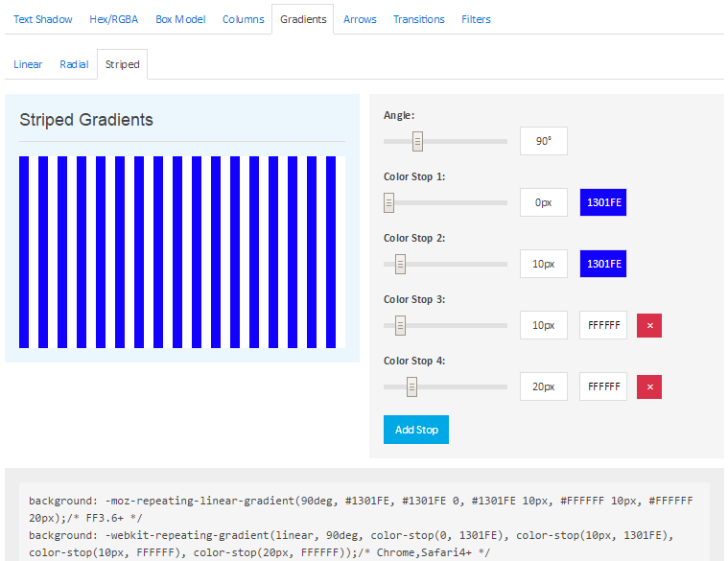Select the Radial gradient sub-tab
728x561 pixels.
pos(74,64)
